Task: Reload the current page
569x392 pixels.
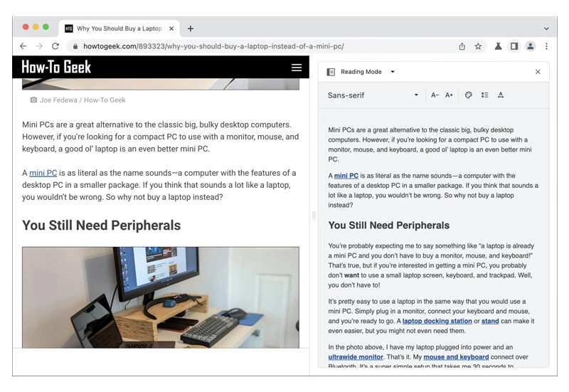Action: (x=55, y=46)
